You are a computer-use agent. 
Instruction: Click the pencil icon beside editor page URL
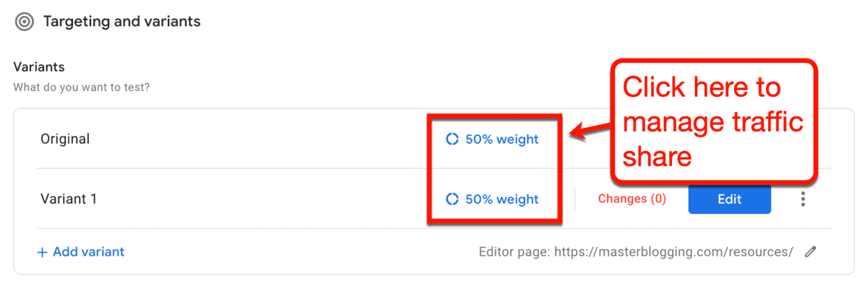pos(811,252)
